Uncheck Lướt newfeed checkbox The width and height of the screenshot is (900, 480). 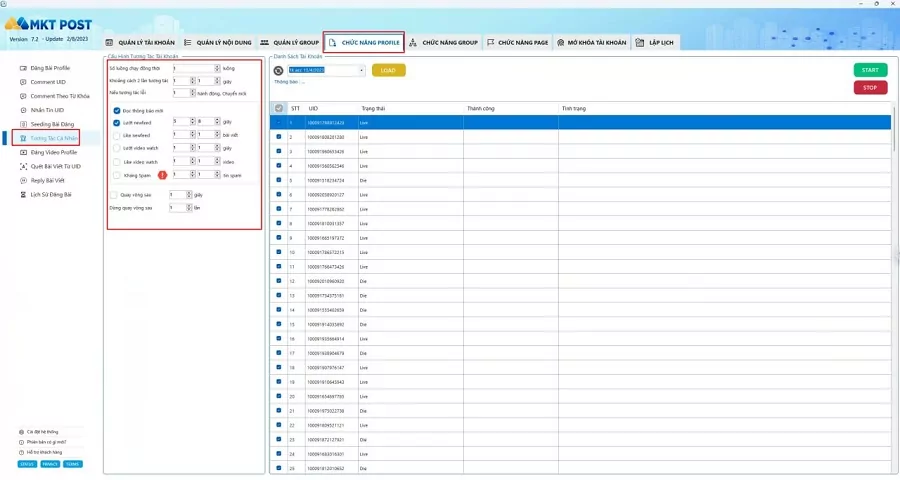117,123
